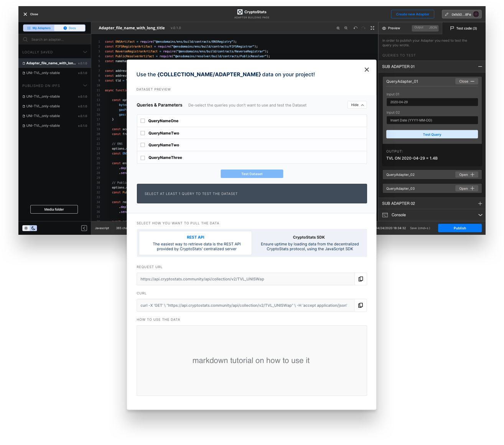This screenshot has width=504, height=445.
Task: Click the fullscreen expand icon
Action: [372, 28]
